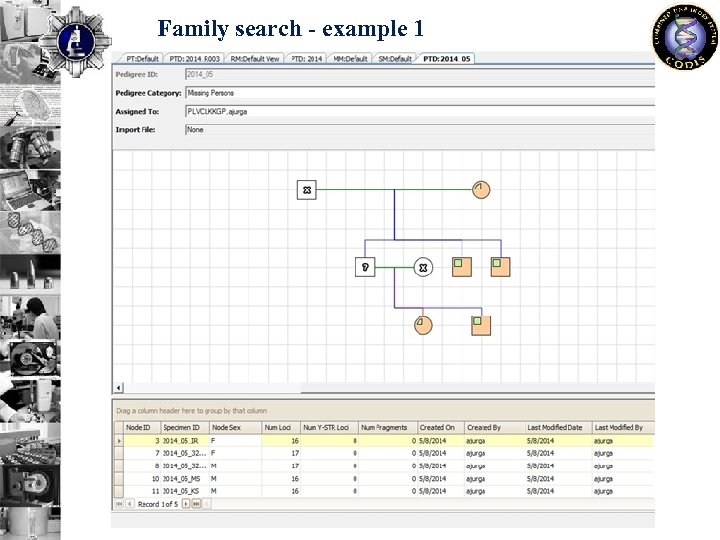Open the RM:Default View tab
This screenshot has height=540, width=720.
point(254,59)
